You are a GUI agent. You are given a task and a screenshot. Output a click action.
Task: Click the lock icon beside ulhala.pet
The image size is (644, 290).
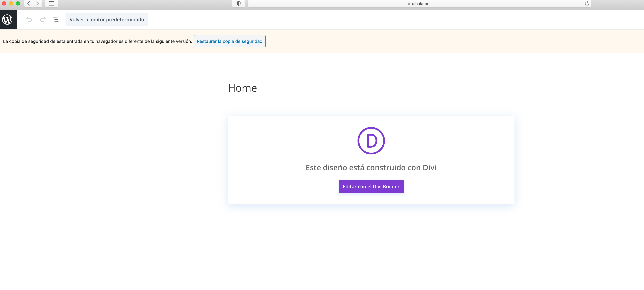click(409, 3)
